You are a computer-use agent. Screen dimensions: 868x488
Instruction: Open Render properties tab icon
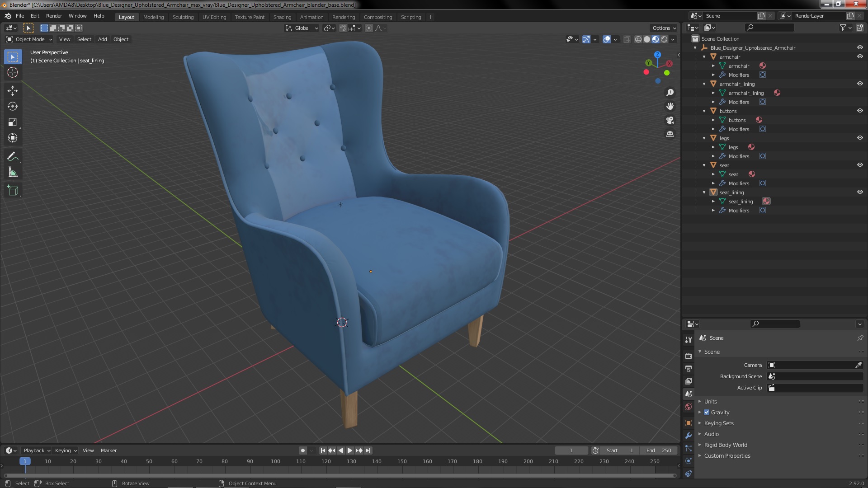(689, 356)
